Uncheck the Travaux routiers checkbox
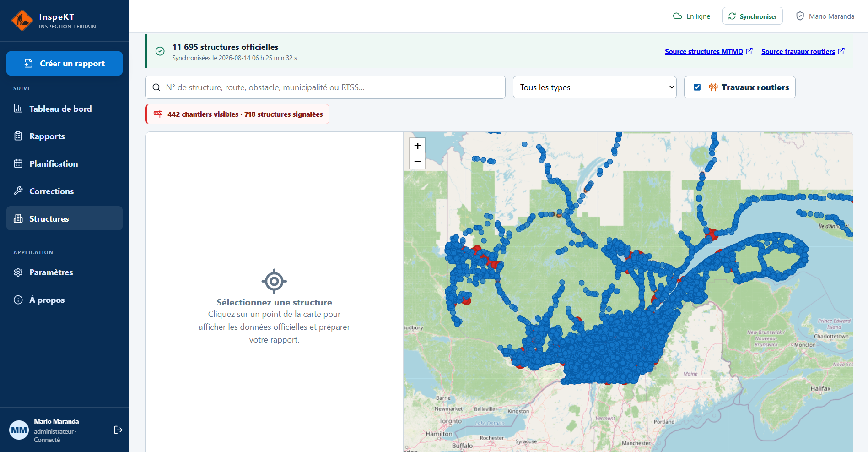The width and height of the screenshot is (868, 452). (x=697, y=87)
